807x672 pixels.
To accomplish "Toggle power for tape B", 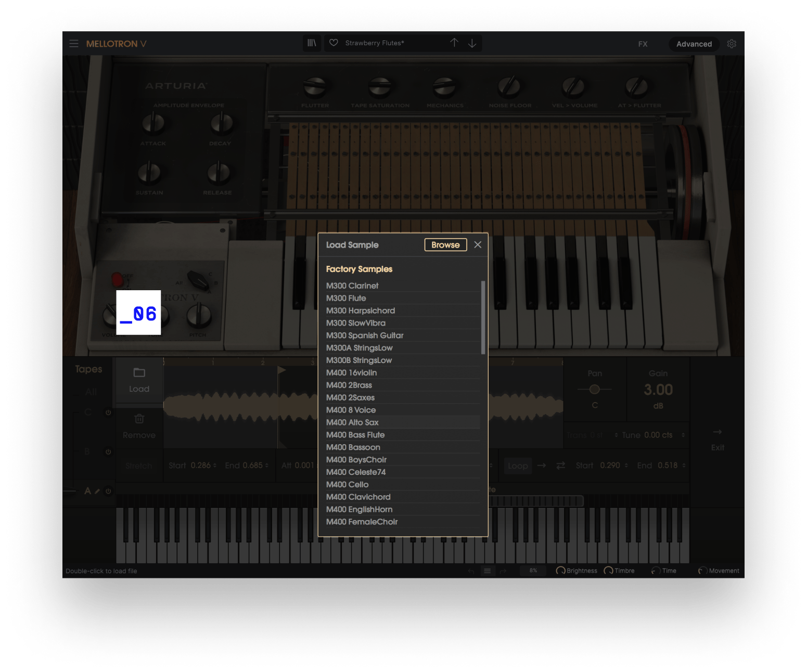I will (x=108, y=452).
